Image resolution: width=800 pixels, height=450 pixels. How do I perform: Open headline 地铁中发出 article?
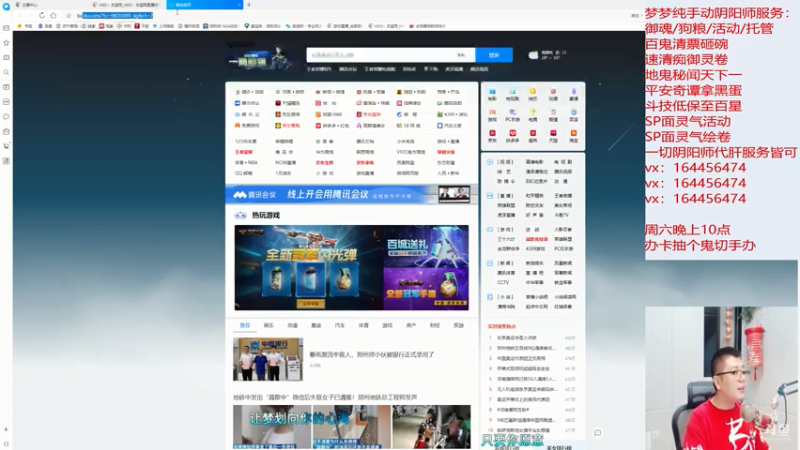click(325, 397)
